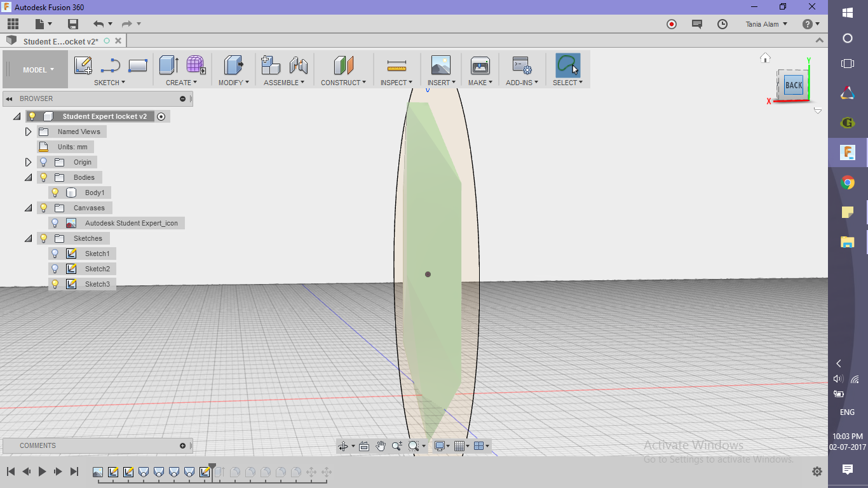868x488 pixels.
Task: Collapse the Sketches folder
Action: pyautogui.click(x=28, y=238)
